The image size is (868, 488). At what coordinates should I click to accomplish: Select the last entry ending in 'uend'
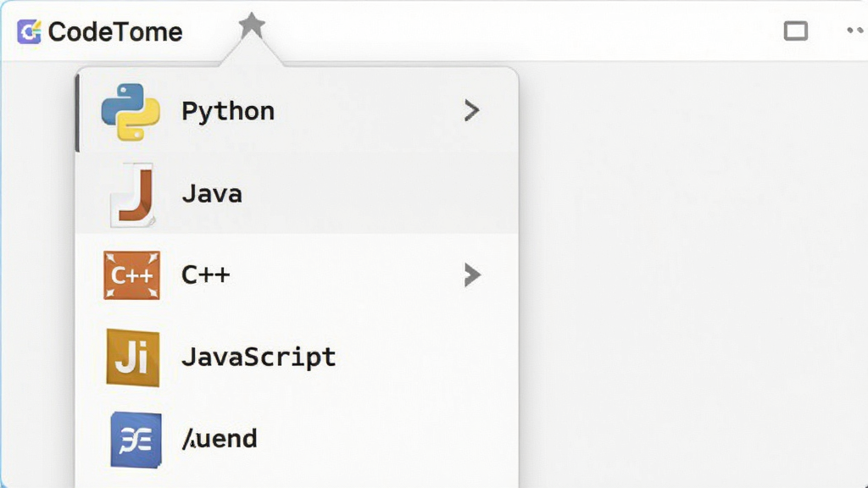(298, 440)
